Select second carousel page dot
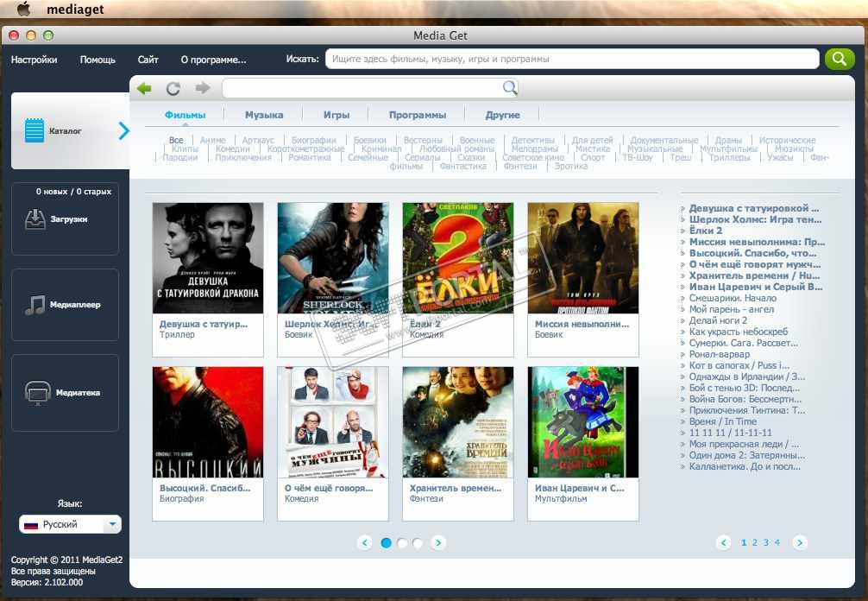 point(402,543)
